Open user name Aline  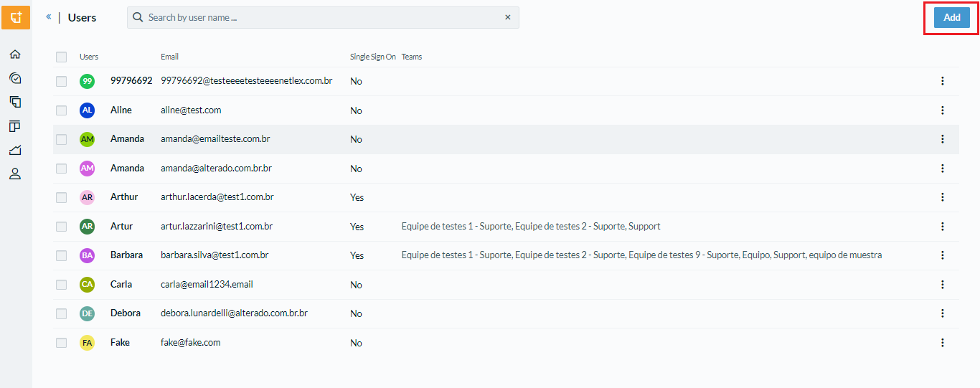tap(121, 110)
